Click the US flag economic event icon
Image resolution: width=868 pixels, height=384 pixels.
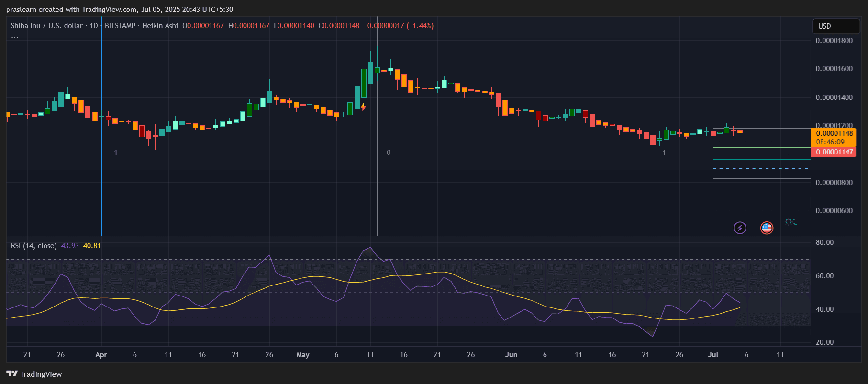(767, 228)
